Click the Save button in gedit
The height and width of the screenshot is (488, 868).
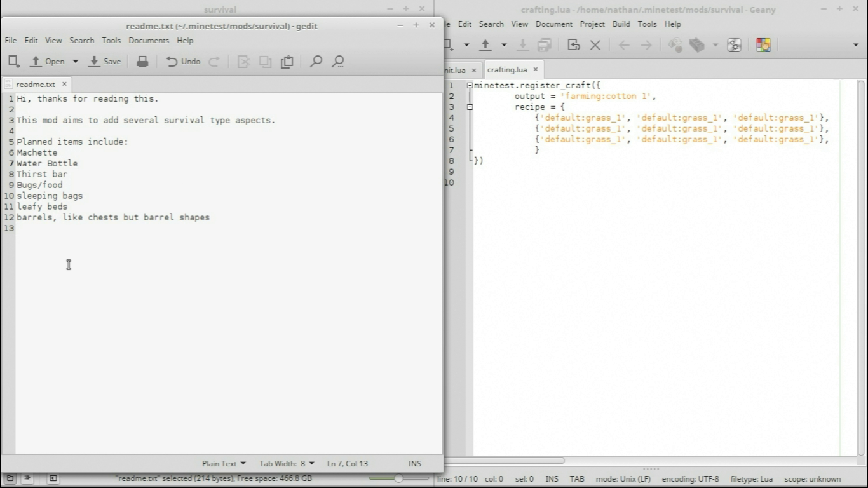[105, 62]
